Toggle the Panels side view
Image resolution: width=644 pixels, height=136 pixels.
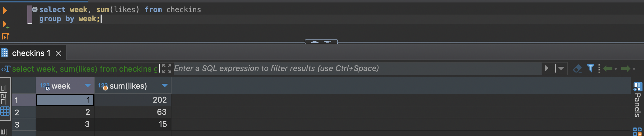(637, 100)
